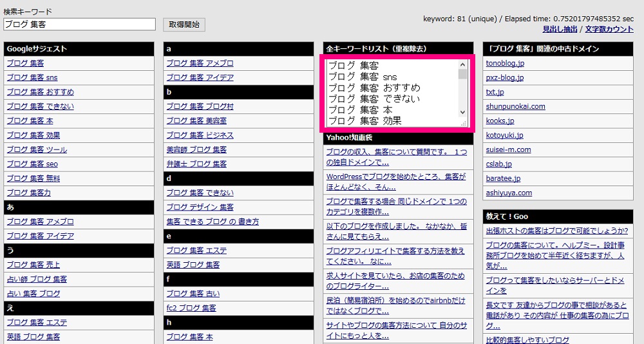The image size is (644, 344).
Task: Follow the 美容師 ブログ 集客 link
Action: click(x=196, y=149)
